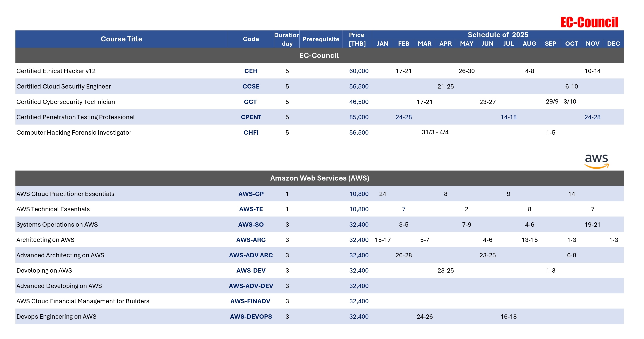Select the Price [THB] column header

pos(357,39)
